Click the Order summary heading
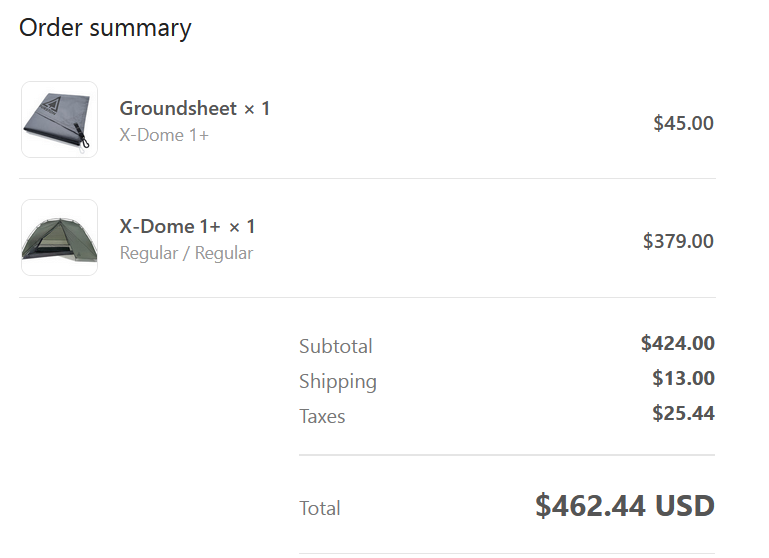Screen dimensions: 769x558 coord(105,28)
